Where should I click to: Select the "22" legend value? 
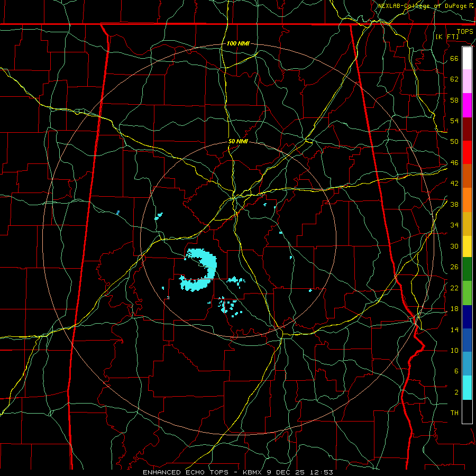tap(454, 288)
